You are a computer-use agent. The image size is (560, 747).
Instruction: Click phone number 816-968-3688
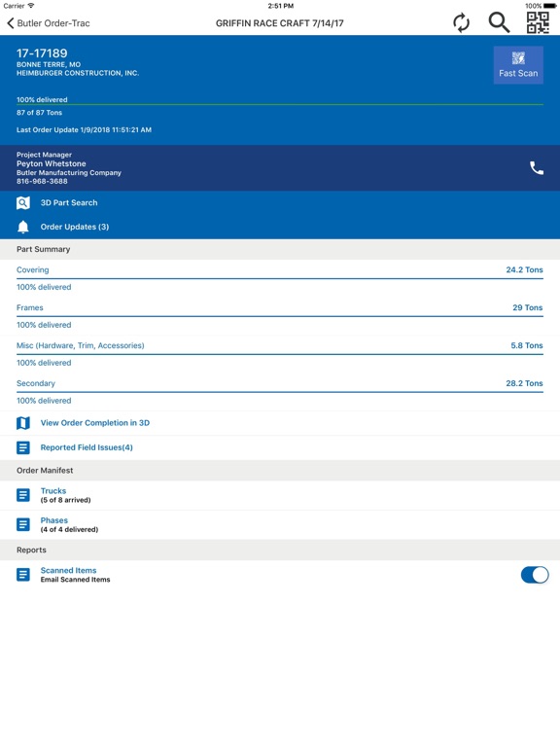tap(42, 181)
